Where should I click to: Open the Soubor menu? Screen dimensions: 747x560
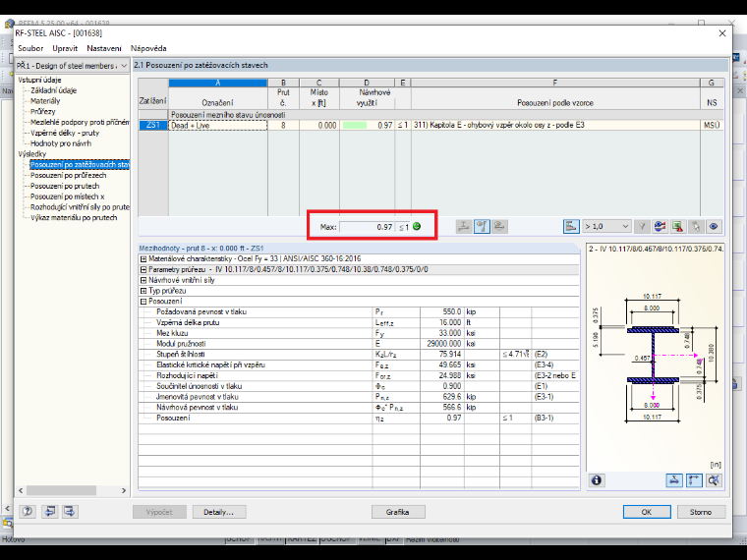pos(30,48)
